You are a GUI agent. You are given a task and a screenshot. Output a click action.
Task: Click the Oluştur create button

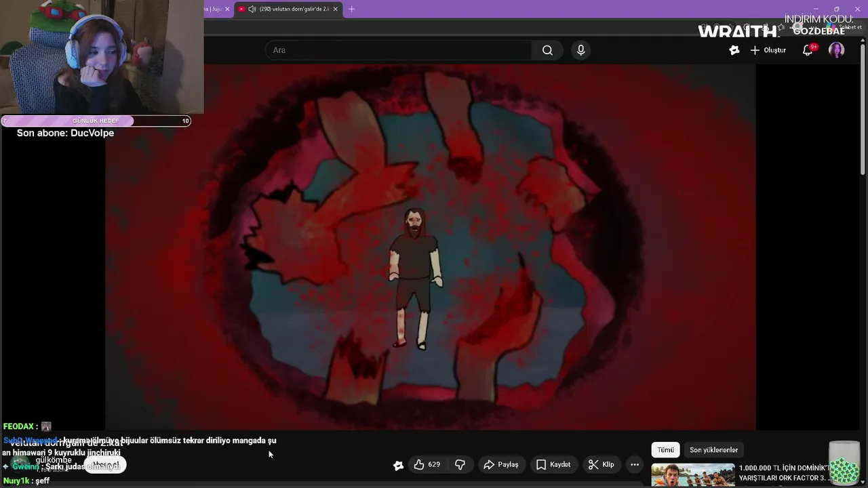(x=768, y=50)
